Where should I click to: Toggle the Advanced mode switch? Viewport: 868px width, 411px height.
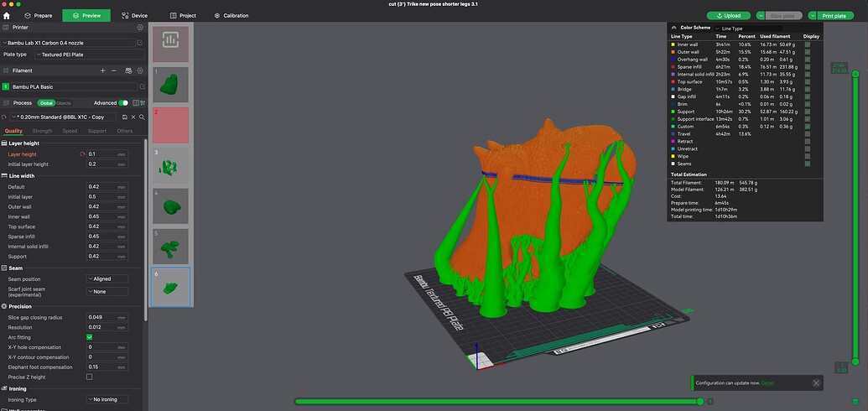(123, 103)
